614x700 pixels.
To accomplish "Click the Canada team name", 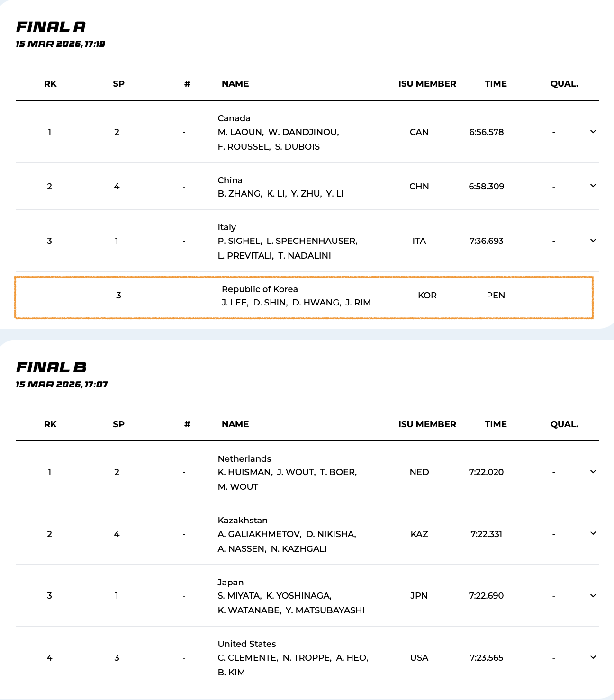I will click(x=234, y=118).
